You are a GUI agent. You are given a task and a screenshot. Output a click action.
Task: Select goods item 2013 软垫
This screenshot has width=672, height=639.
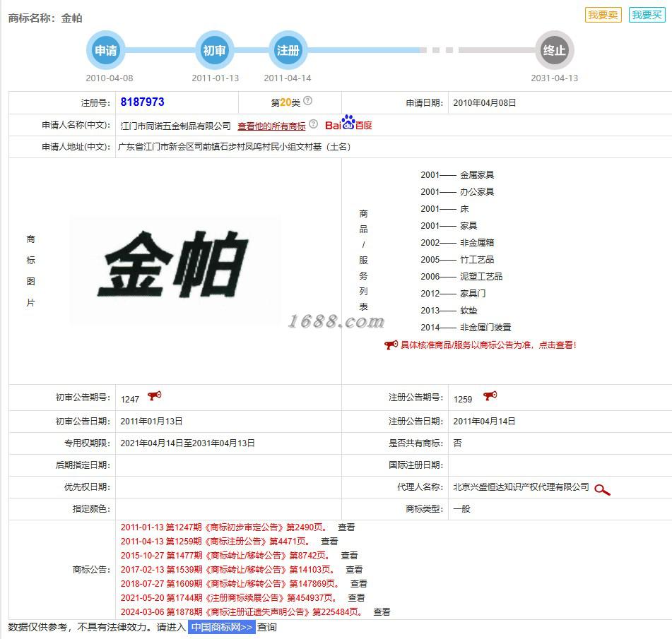pyautogui.click(x=449, y=311)
